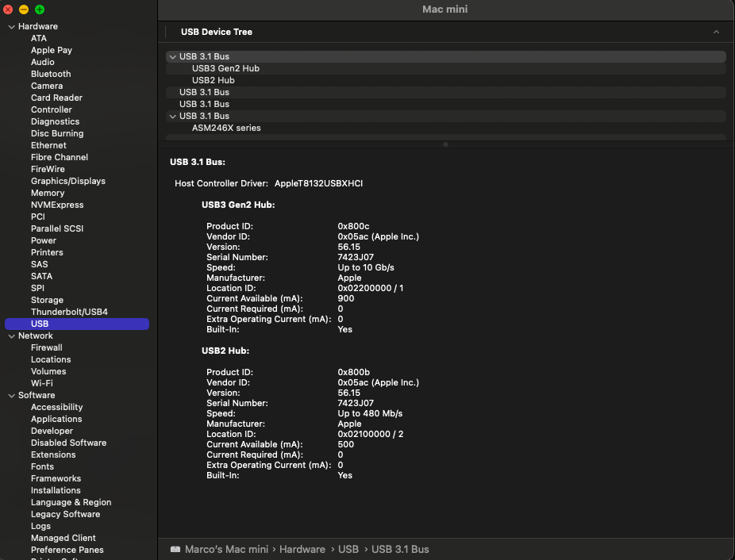Select SAS in the sidebar
Viewport: 735px width, 560px height.
(40, 264)
